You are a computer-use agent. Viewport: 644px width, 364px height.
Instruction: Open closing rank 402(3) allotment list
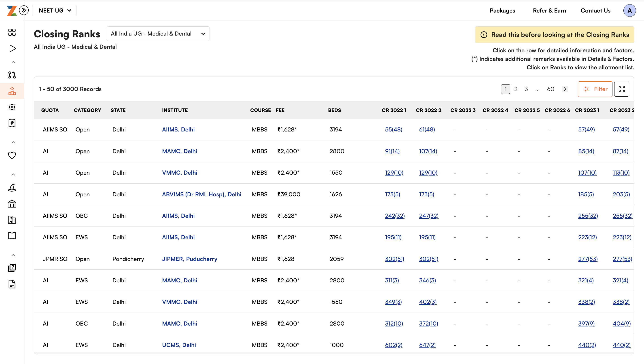(428, 302)
